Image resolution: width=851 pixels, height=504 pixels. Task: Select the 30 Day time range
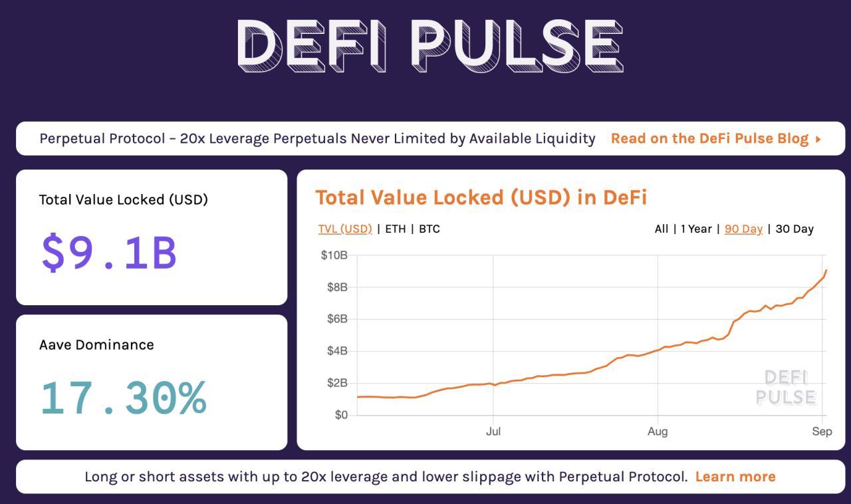(x=794, y=229)
